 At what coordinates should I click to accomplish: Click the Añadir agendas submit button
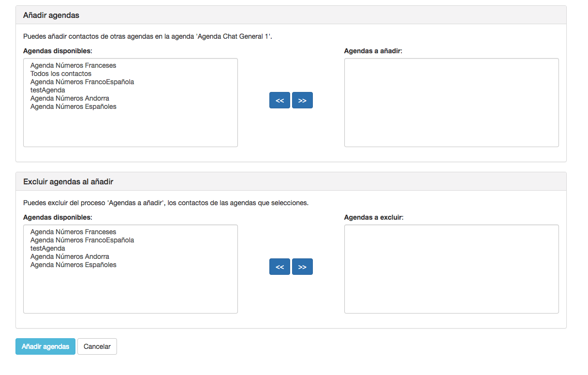[x=45, y=346]
